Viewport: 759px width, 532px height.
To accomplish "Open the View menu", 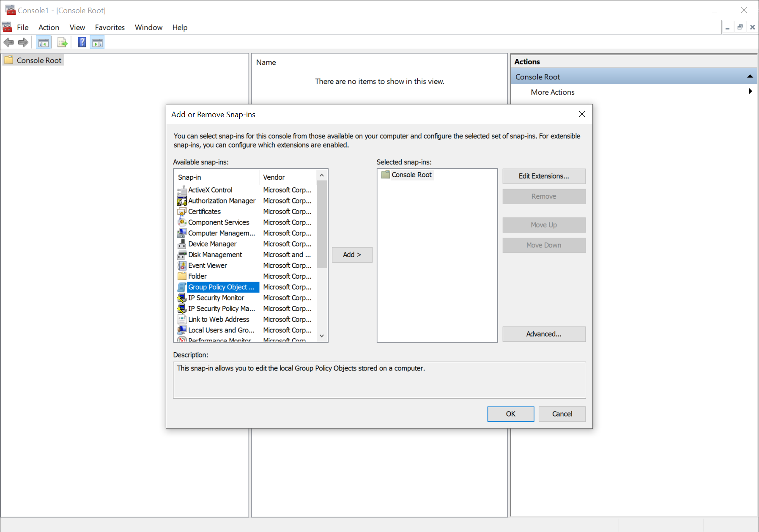I will [77, 27].
